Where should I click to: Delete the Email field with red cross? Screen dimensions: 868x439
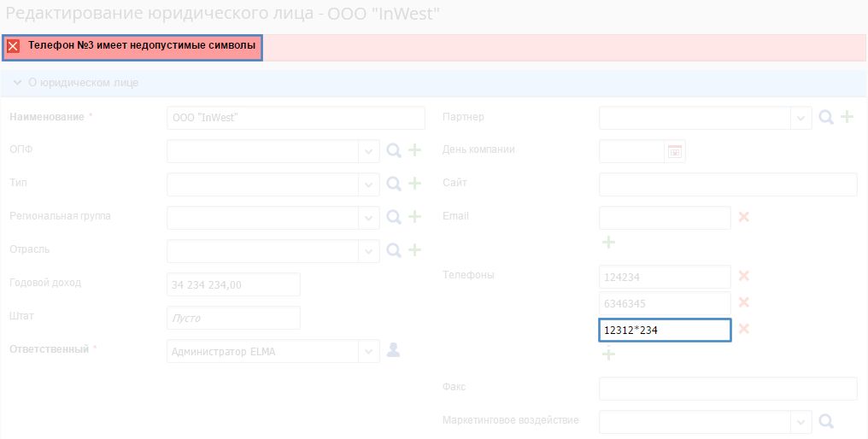[x=744, y=216]
